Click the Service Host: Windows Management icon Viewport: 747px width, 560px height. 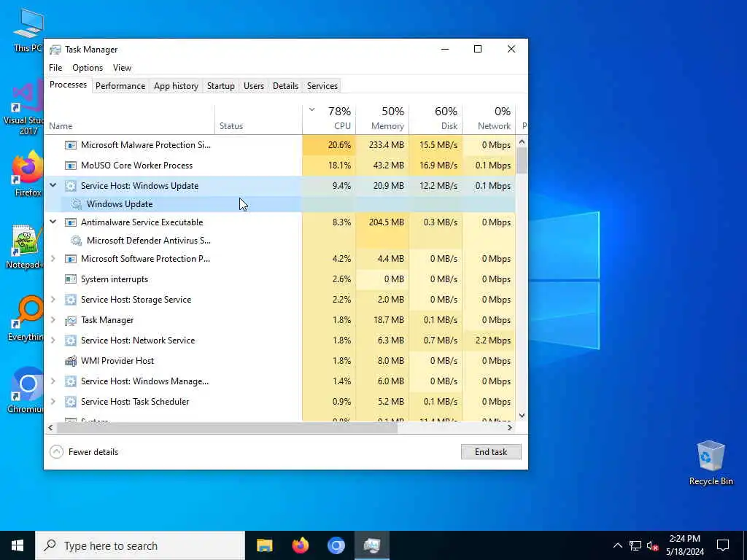71,381
